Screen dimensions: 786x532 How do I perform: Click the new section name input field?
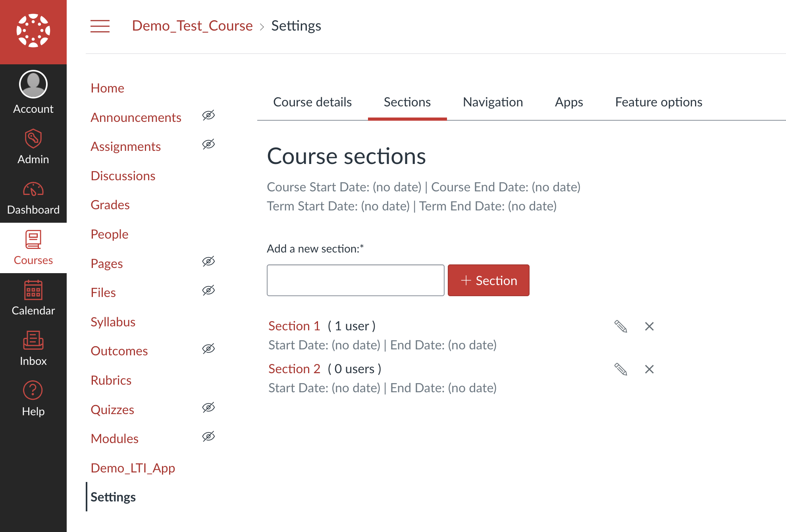click(355, 280)
